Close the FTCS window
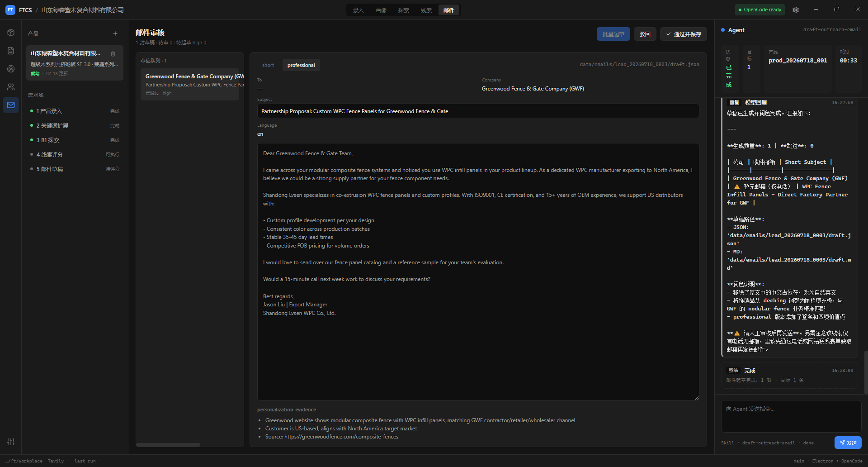Image resolution: width=868 pixels, height=467 pixels. click(x=858, y=10)
